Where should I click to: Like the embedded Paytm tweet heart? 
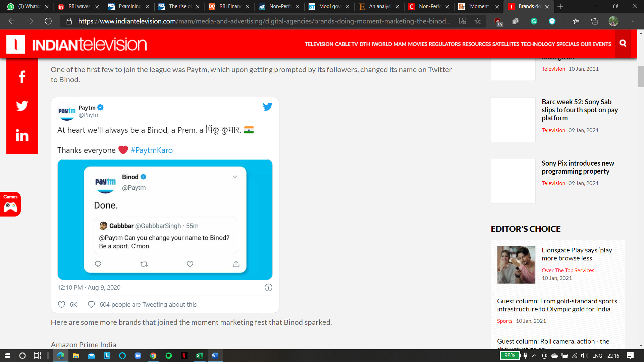[62, 304]
